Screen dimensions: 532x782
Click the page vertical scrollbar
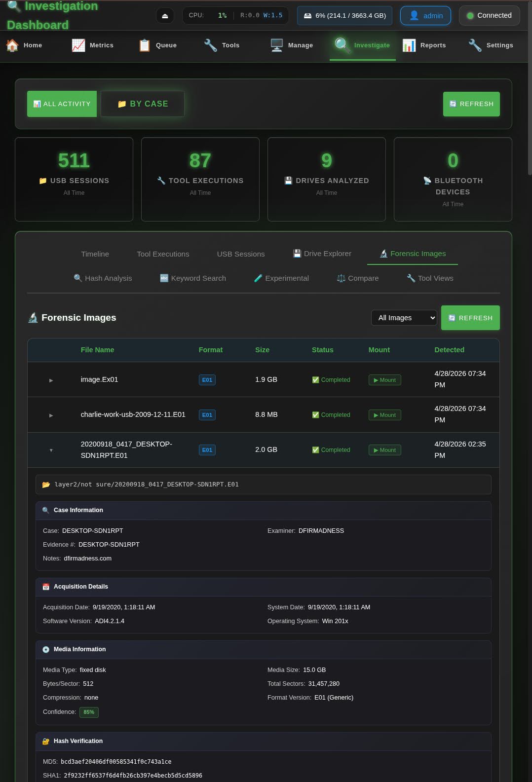(530, 89)
